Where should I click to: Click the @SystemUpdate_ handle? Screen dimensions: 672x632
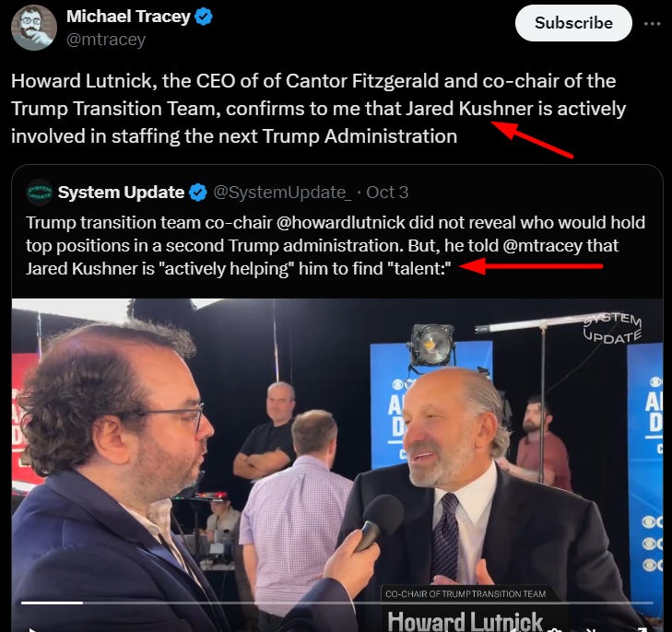pos(282,193)
